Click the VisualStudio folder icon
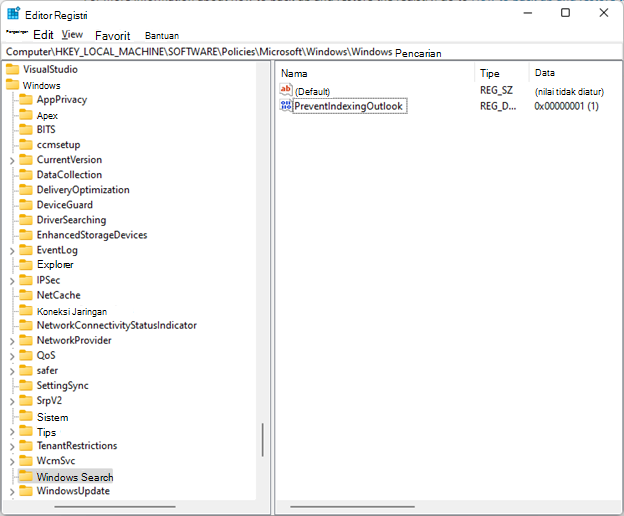The width and height of the screenshot is (624, 516). tap(12, 69)
